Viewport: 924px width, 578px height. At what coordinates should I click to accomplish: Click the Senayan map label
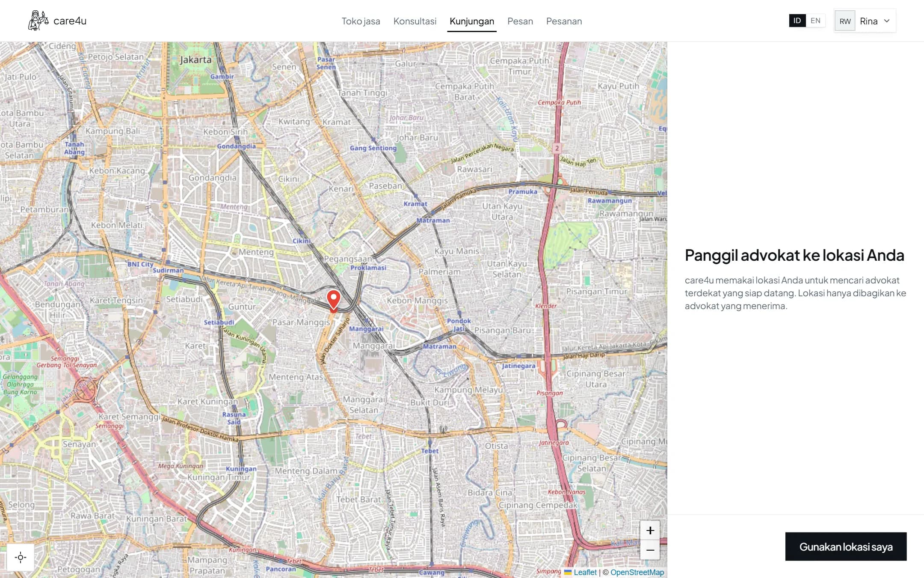coord(79,444)
